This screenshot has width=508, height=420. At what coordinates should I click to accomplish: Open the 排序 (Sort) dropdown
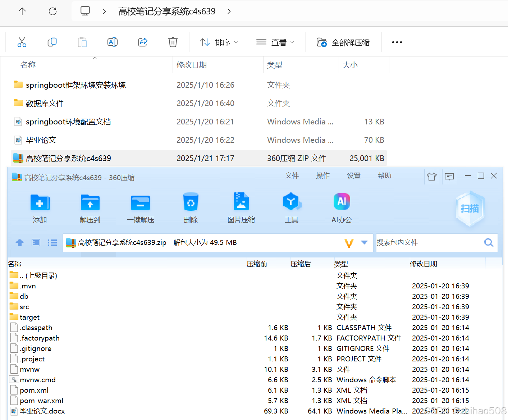coord(219,42)
